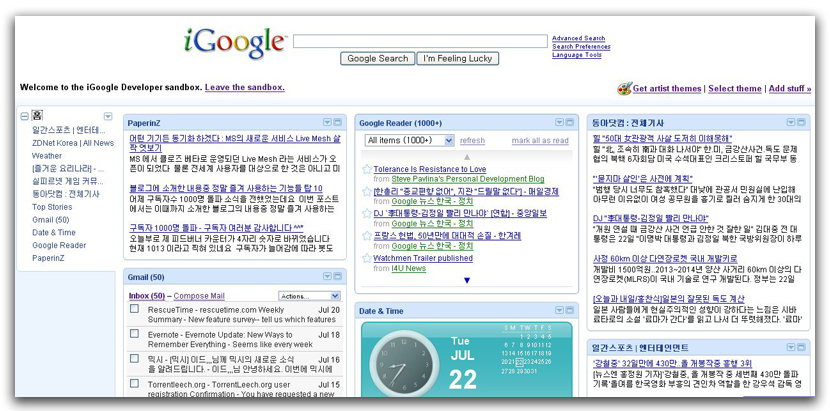Open the All items (1000+) dropdown
This screenshot has width=830, height=411.
[409, 140]
